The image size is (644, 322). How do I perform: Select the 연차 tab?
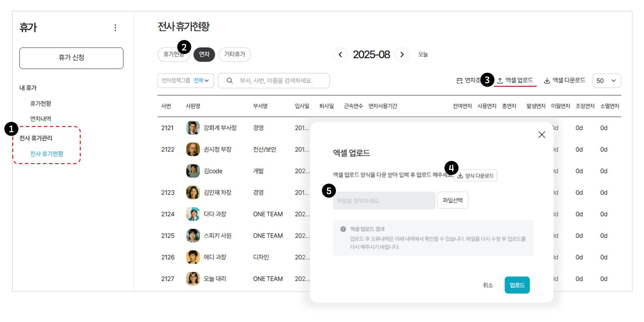pyautogui.click(x=204, y=54)
